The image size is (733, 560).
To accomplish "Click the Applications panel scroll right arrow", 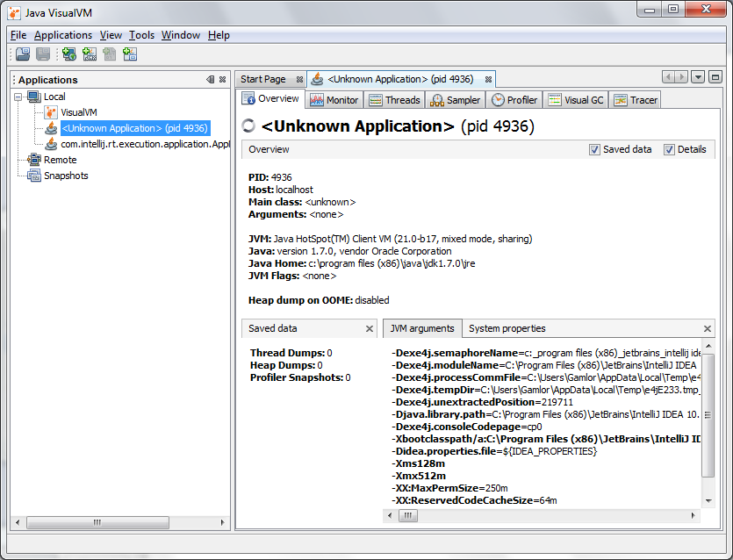I will pos(222,522).
